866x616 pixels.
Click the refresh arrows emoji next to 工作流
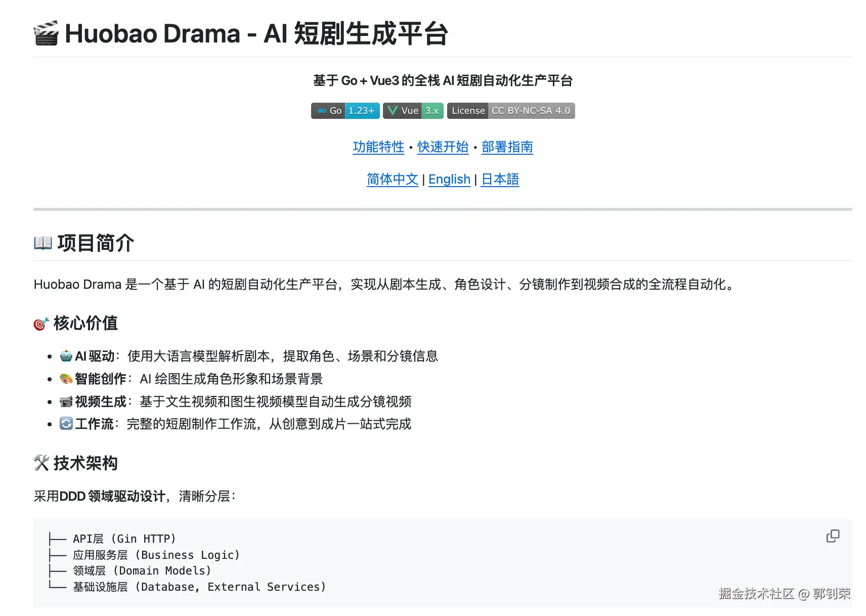tap(66, 424)
